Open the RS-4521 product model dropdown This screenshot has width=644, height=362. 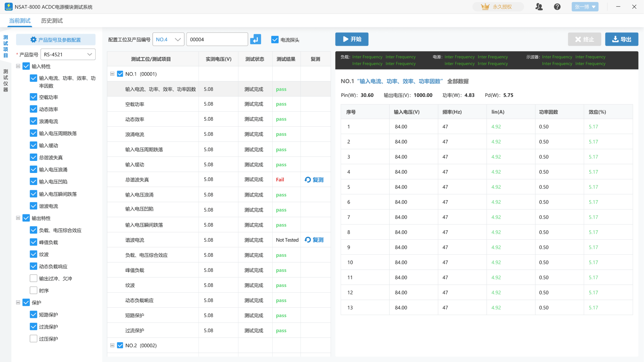(68, 54)
